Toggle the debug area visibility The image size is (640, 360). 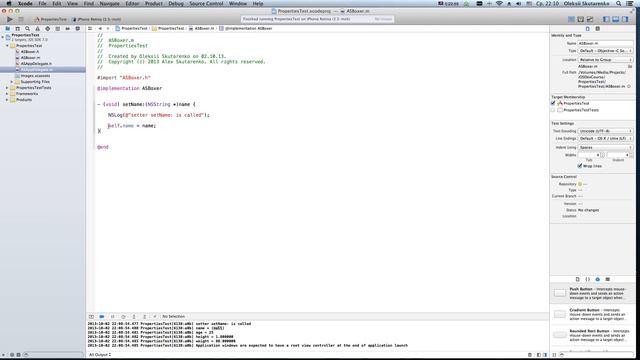616,19
